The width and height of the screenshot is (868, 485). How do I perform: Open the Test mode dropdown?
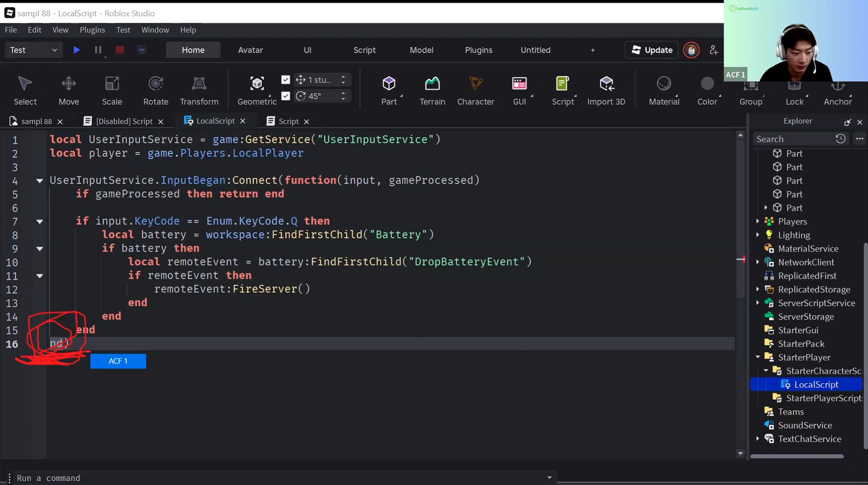tap(33, 50)
